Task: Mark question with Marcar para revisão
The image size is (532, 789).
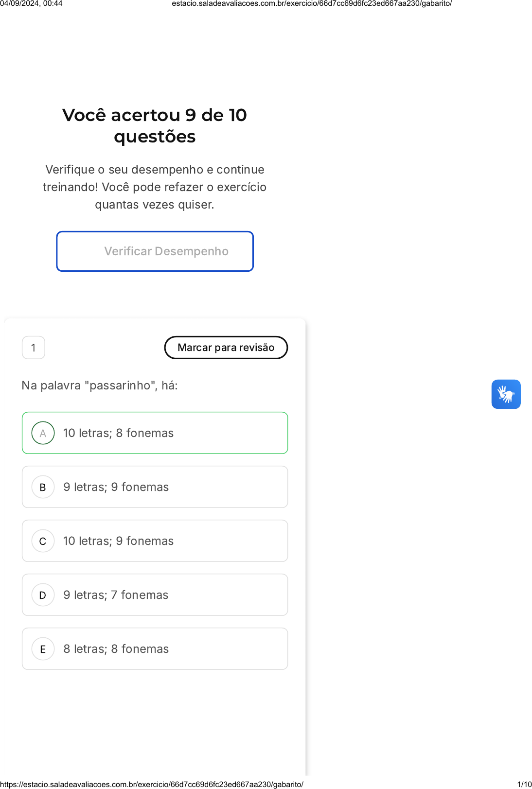Action: point(226,348)
